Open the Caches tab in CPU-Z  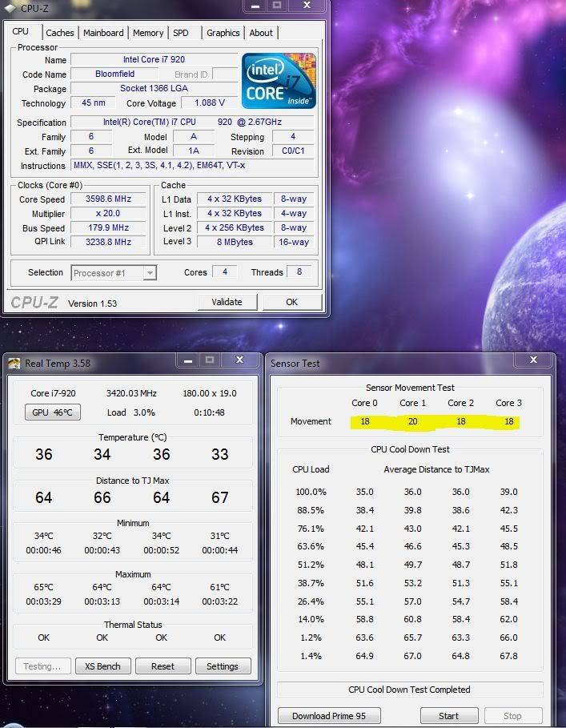(x=60, y=33)
